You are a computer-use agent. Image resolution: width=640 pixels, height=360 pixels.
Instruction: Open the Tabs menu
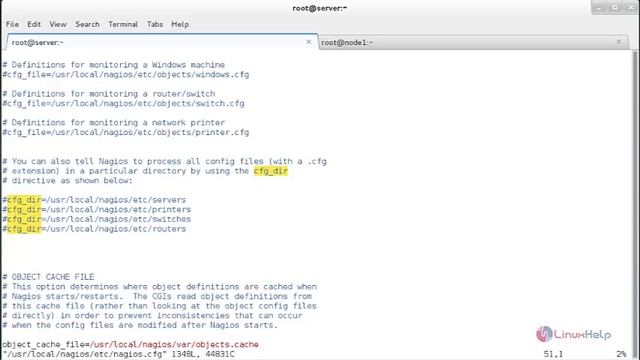[155, 24]
